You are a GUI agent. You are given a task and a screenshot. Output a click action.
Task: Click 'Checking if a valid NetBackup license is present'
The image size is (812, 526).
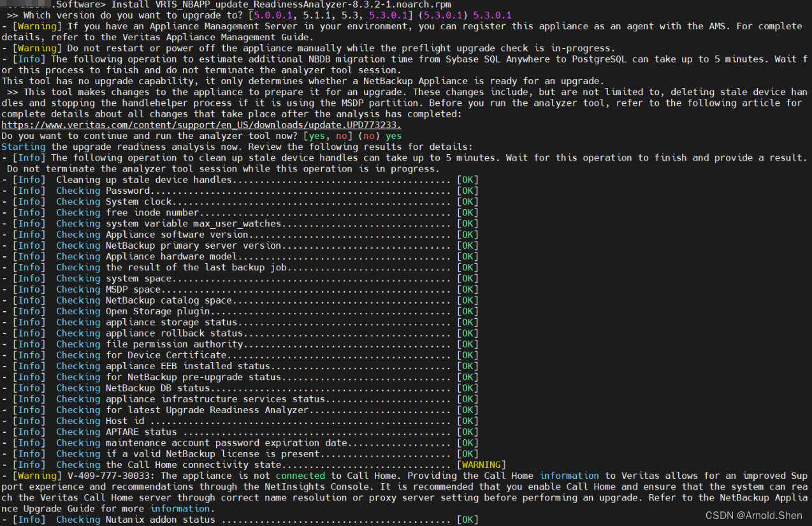point(240,454)
